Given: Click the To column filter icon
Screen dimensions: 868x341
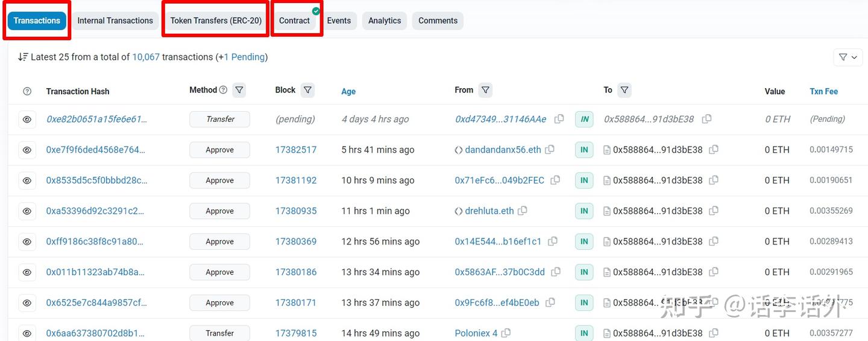Looking at the screenshot, I should click(624, 90).
